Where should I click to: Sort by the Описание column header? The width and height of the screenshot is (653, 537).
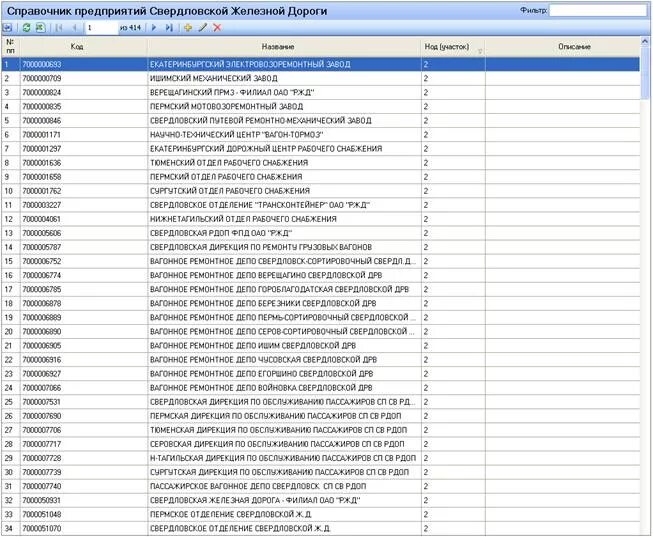pos(563,47)
